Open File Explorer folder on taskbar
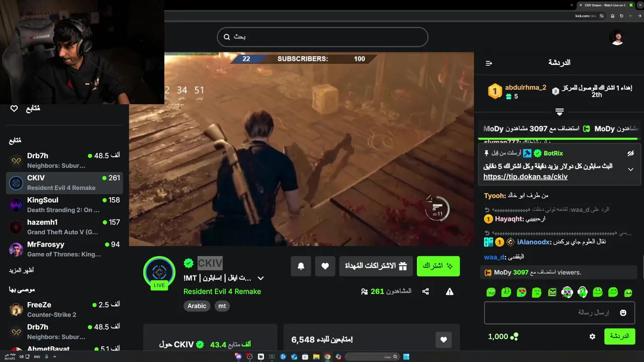Screen dimensions: 644x362 pyautogui.click(x=316, y=356)
